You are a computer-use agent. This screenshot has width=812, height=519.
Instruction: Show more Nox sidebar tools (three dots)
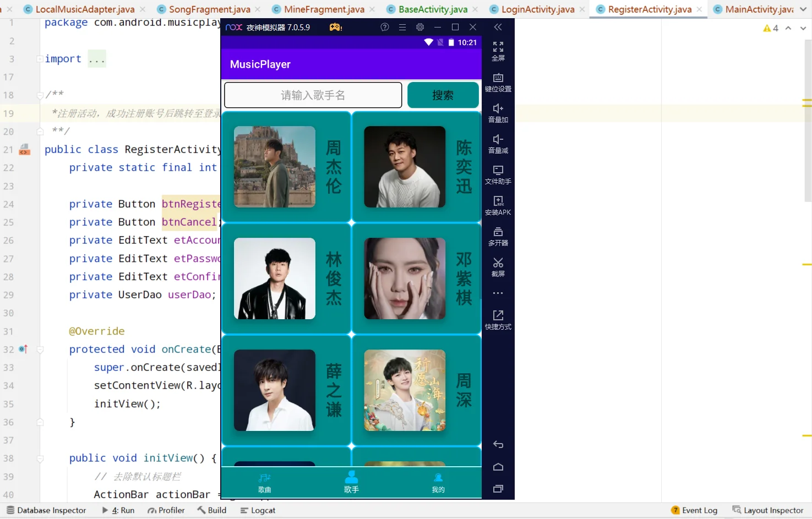(x=498, y=293)
